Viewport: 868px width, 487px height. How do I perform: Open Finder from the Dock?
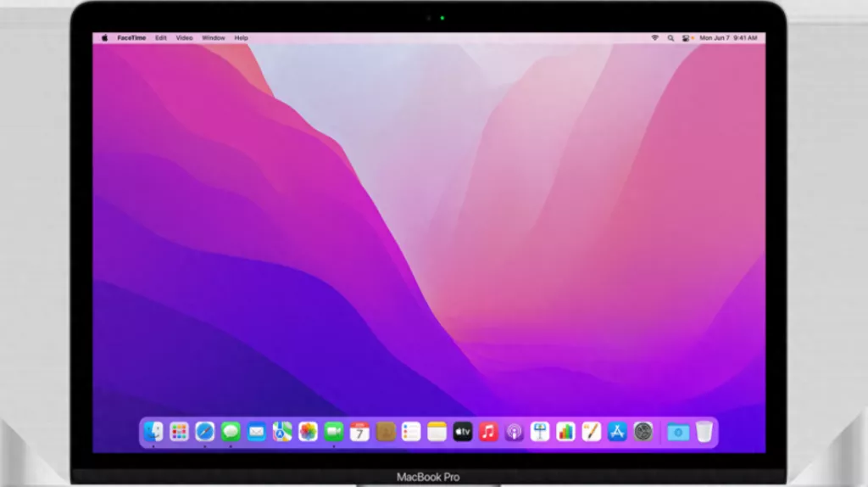(153, 432)
